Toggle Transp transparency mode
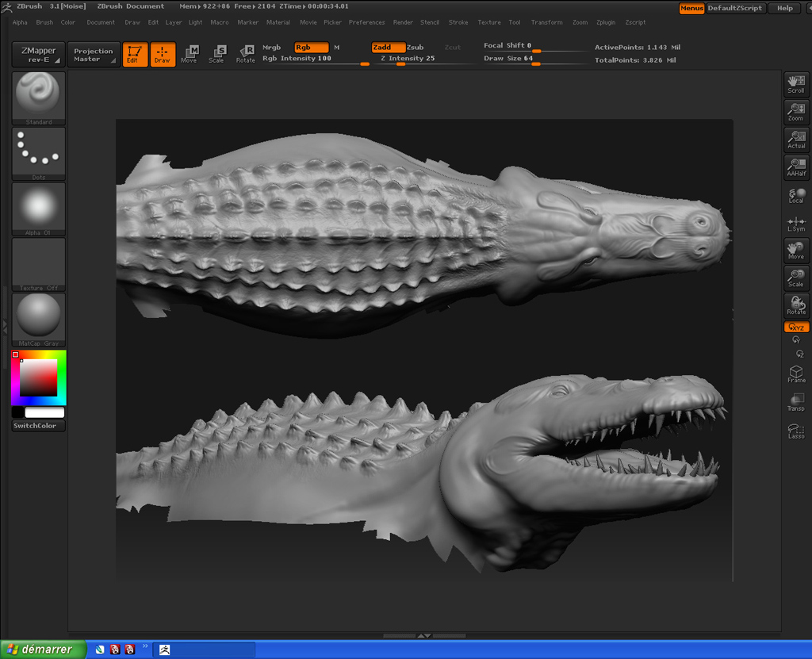The image size is (812, 659). point(796,403)
